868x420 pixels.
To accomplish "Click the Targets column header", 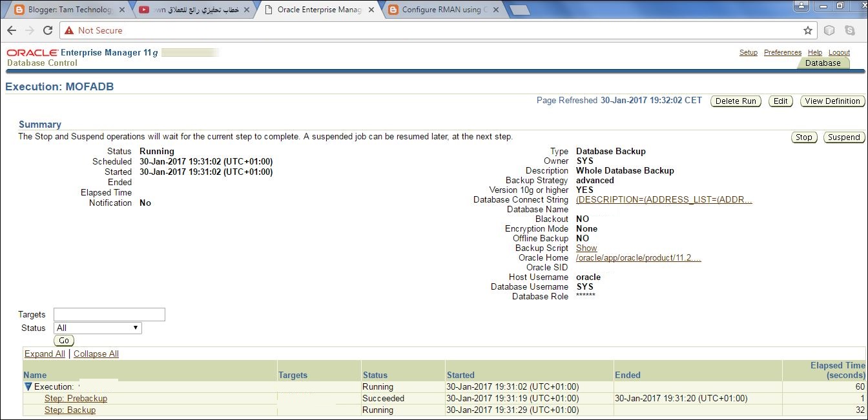I will (293, 375).
